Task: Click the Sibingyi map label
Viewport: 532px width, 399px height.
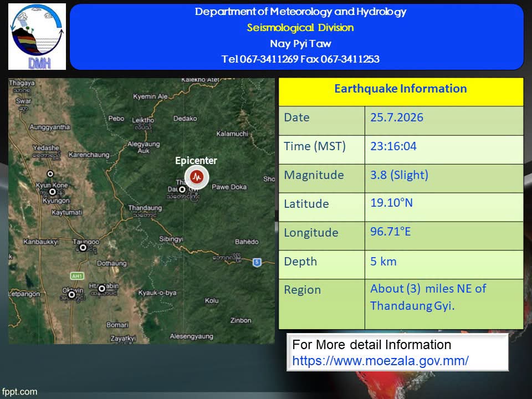Action: pos(171,239)
